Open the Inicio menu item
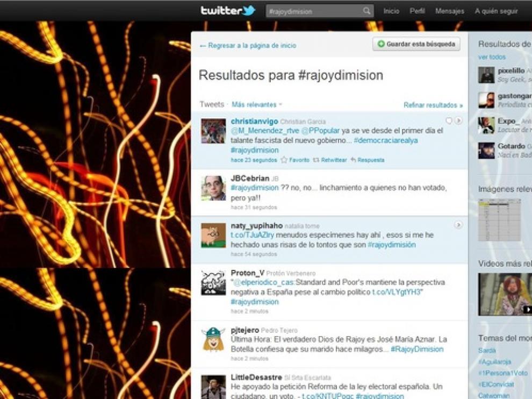The width and height of the screenshot is (532, 399). click(391, 11)
